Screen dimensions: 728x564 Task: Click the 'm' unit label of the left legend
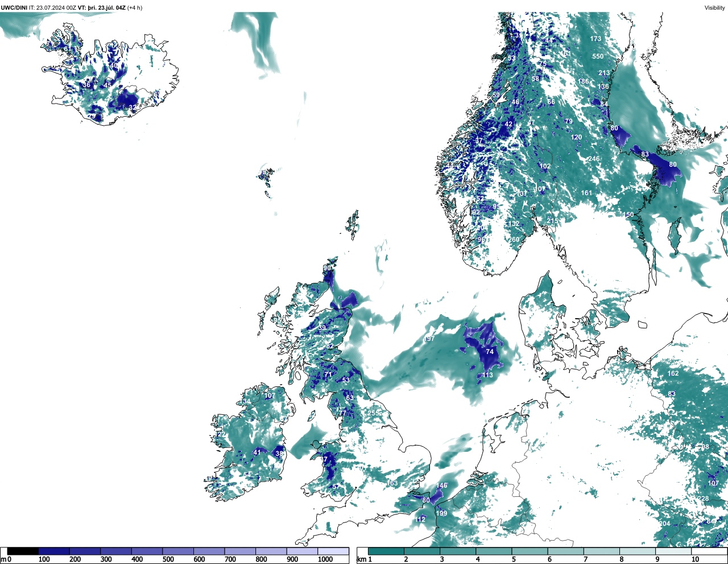3,559
